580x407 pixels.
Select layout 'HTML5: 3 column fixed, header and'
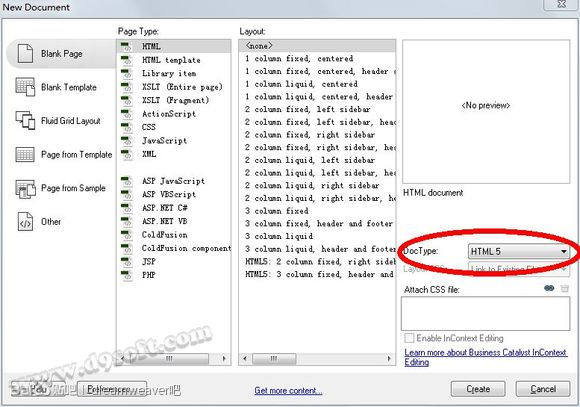pos(317,274)
